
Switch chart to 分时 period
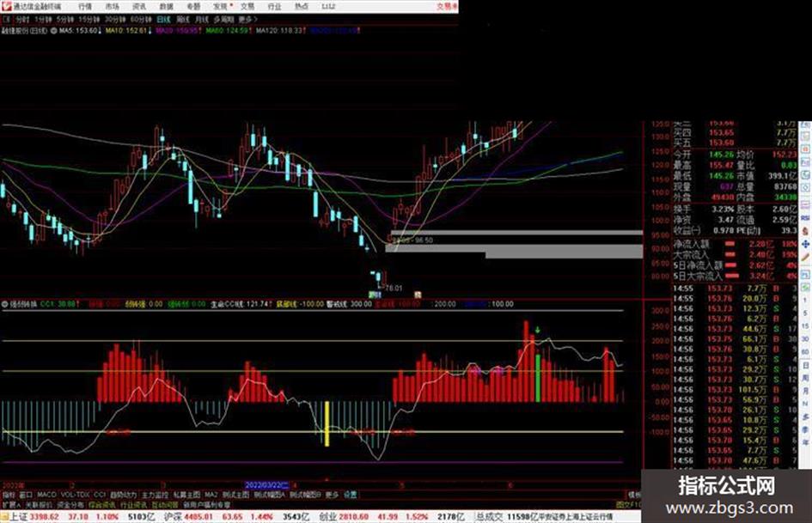21,19
